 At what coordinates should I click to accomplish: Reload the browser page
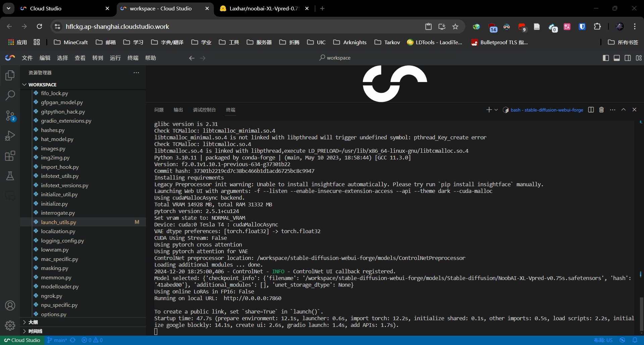pyautogui.click(x=39, y=26)
